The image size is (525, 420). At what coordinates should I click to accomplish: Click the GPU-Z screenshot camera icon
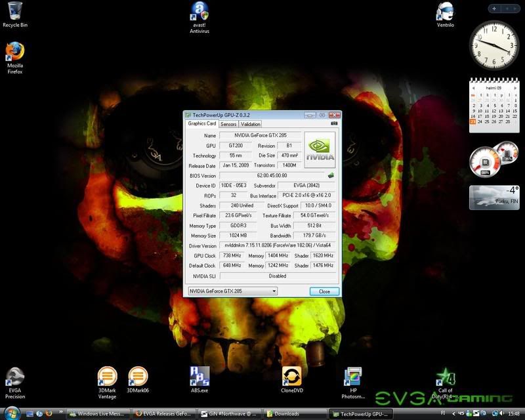[x=334, y=123]
